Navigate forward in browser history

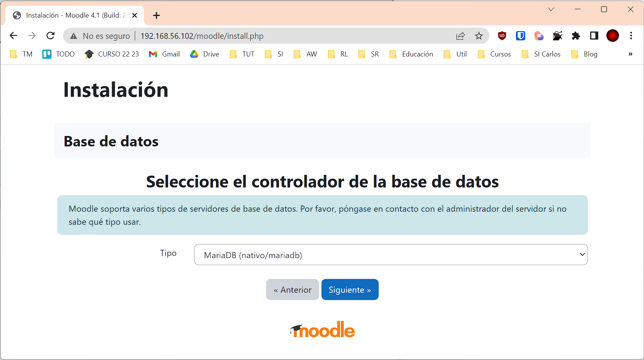pyautogui.click(x=32, y=36)
